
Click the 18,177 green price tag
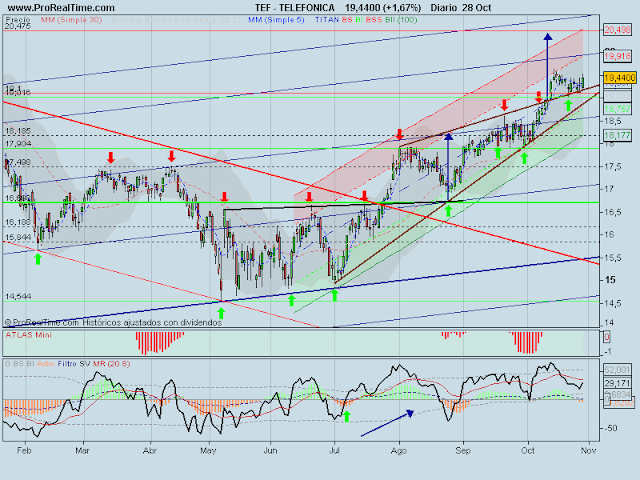[x=617, y=135]
